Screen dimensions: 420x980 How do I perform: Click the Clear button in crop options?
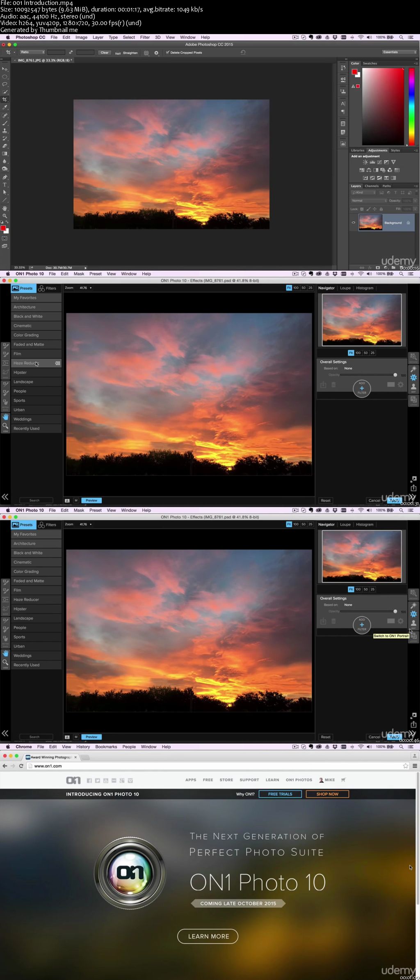tap(105, 52)
